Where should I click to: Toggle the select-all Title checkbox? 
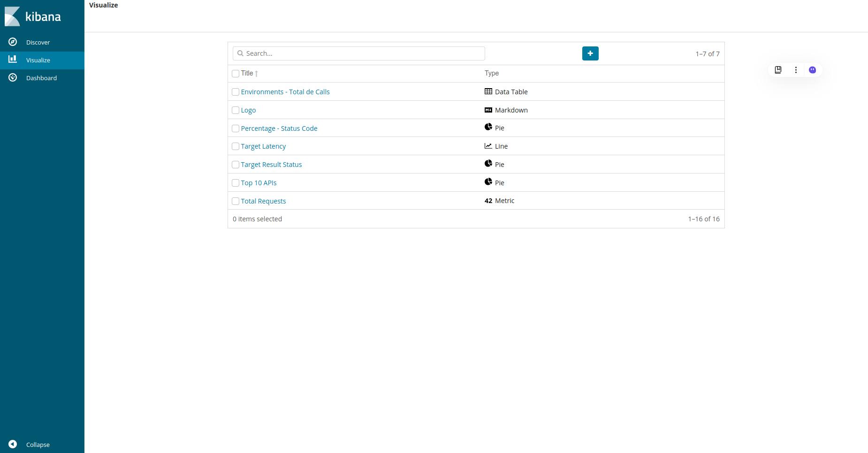pos(236,74)
